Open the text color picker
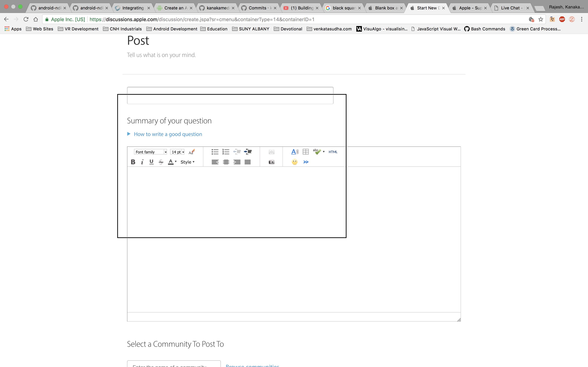This screenshot has width=588, height=367. coord(172,162)
